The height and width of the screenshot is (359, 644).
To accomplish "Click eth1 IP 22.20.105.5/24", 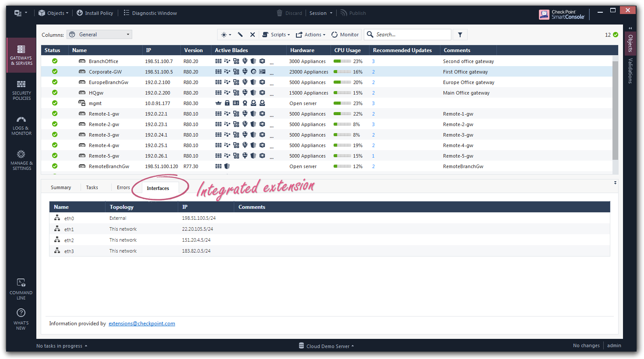I will 197,229.
